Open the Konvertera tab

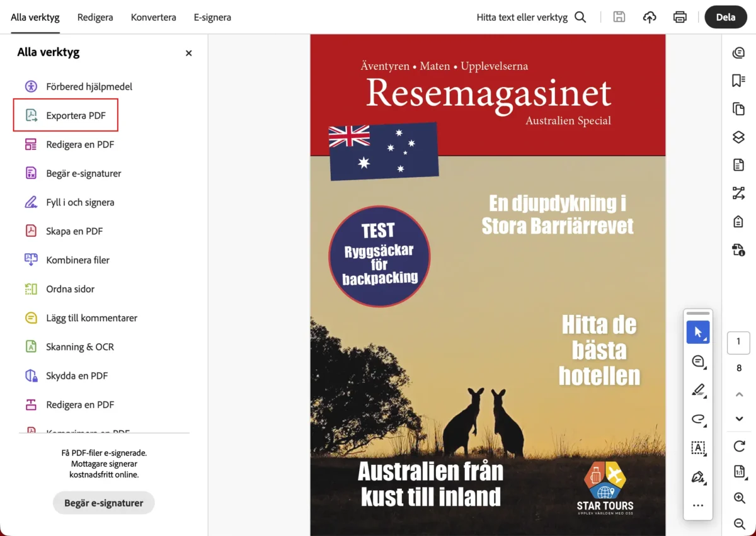pyautogui.click(x=153, y=17)
